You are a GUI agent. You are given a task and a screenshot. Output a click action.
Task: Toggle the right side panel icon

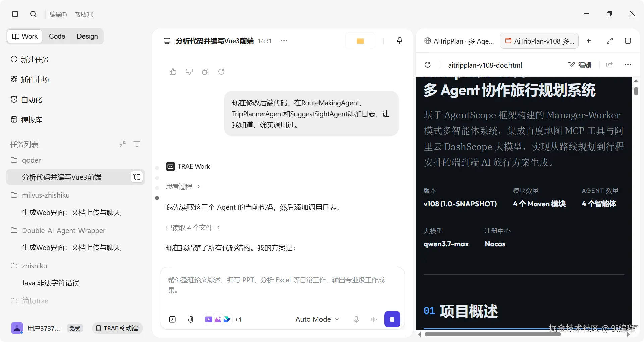[628, 41]
